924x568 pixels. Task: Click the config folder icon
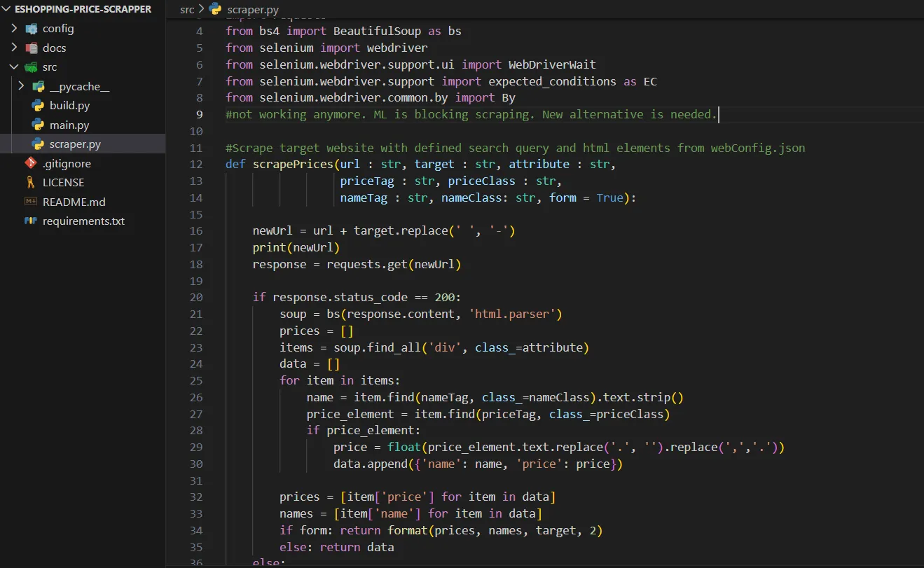(31, 29)
